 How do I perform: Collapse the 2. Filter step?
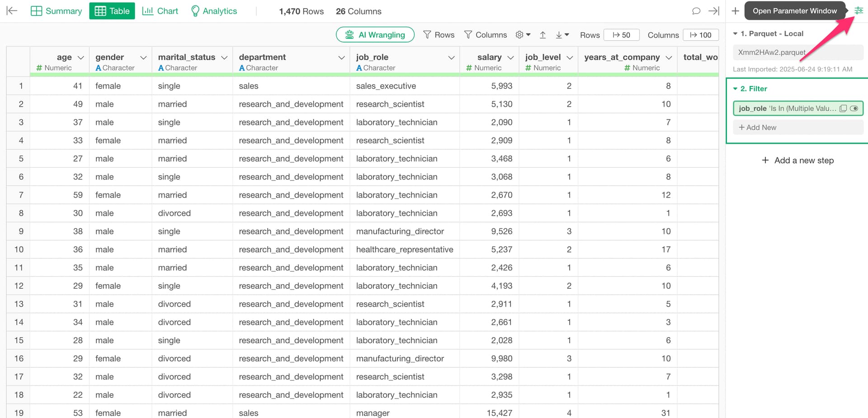point(735,89)
